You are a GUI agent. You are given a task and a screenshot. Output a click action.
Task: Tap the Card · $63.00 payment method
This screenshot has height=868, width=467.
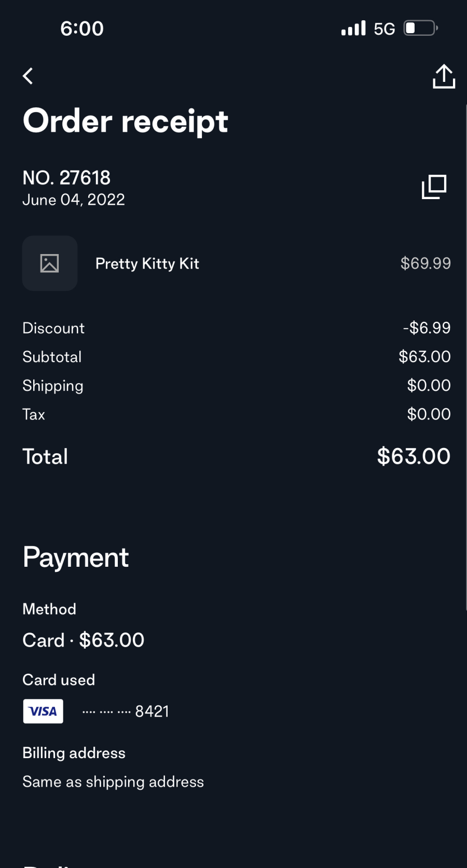tap(84, 640)
